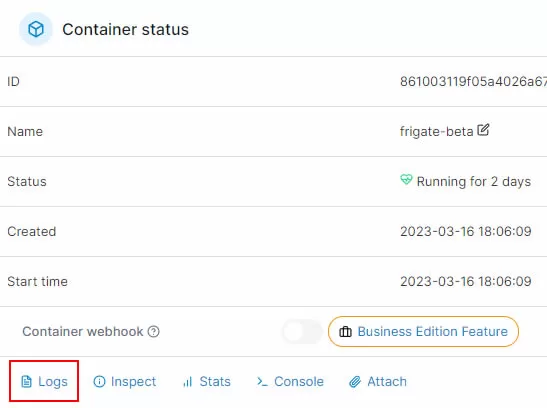The width and height of the screenshot is (547, 408).
Task: Click the Inspect info circle icon
Action: pos(99,381)
